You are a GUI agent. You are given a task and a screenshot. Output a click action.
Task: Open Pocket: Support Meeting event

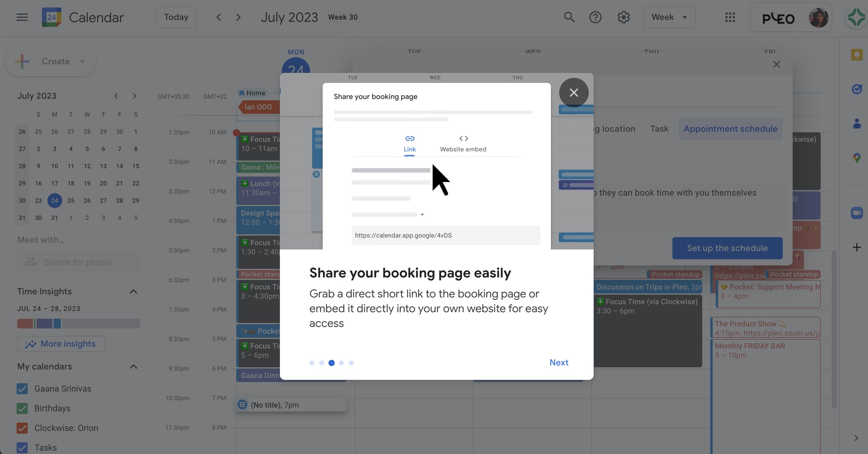coord(768,294)
